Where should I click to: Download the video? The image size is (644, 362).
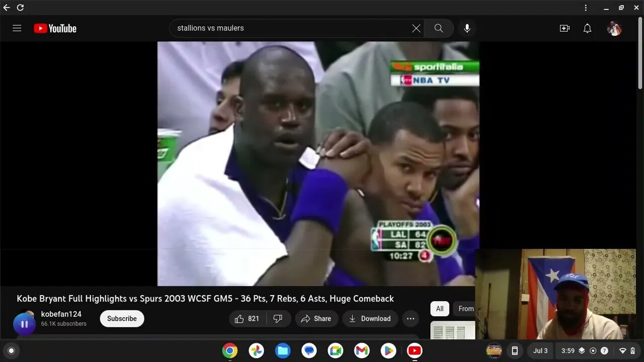tap(370, 319)
